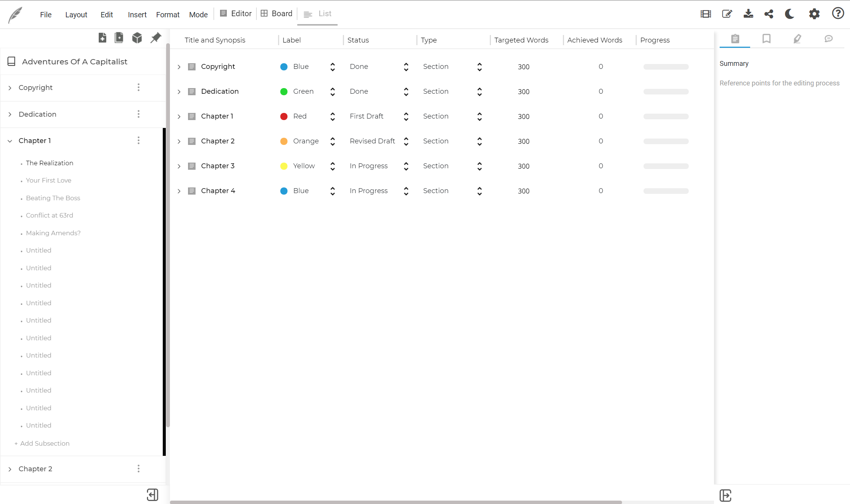Open the Mode menu
The height and width of the screenshot is (504, 850).
[x=198, y=15]
